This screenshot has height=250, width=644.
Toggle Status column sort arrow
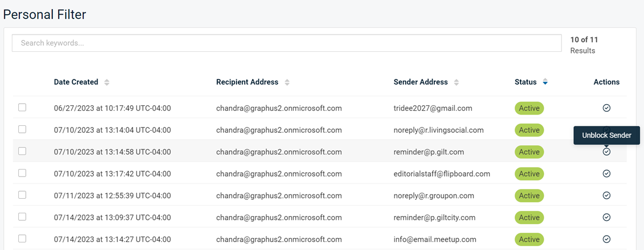[545, 82]
